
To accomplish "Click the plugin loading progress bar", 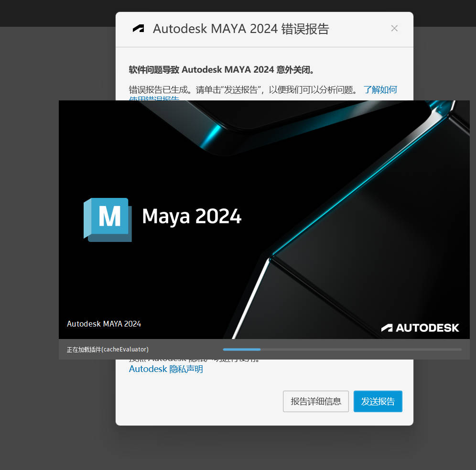I will pos(342,350).
